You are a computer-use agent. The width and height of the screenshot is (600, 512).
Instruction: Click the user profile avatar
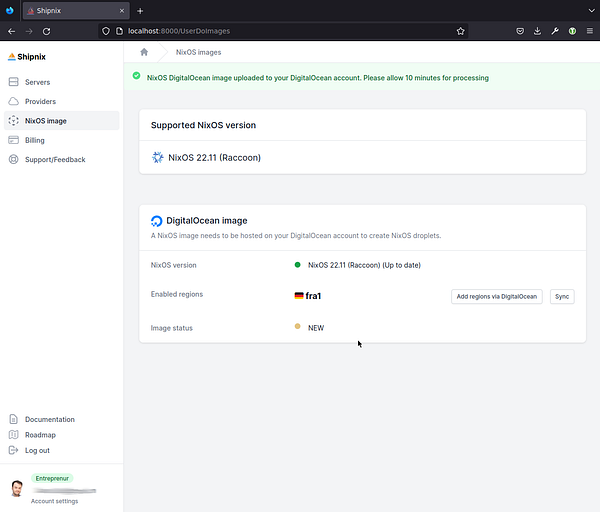point(16,489)
